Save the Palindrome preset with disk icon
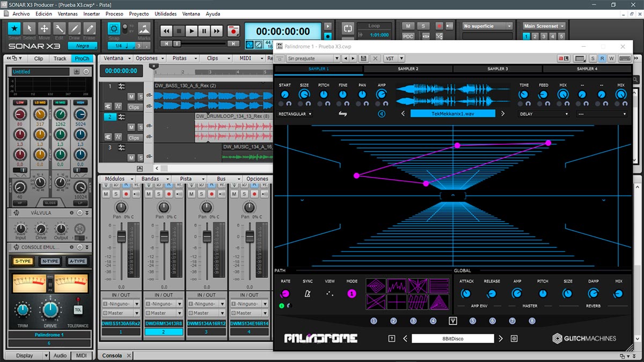The width and height of the screenshot is (644, 362). [x=364, y=58]
